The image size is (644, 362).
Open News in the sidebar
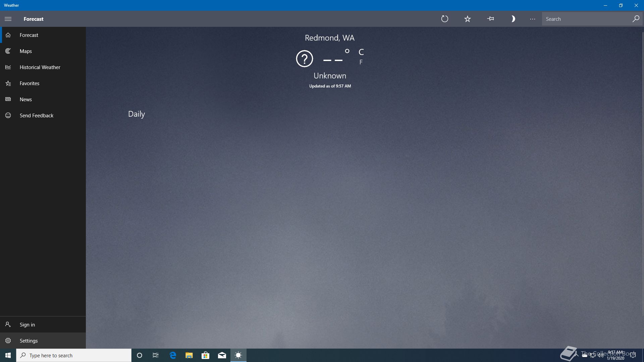click(43, 99)
